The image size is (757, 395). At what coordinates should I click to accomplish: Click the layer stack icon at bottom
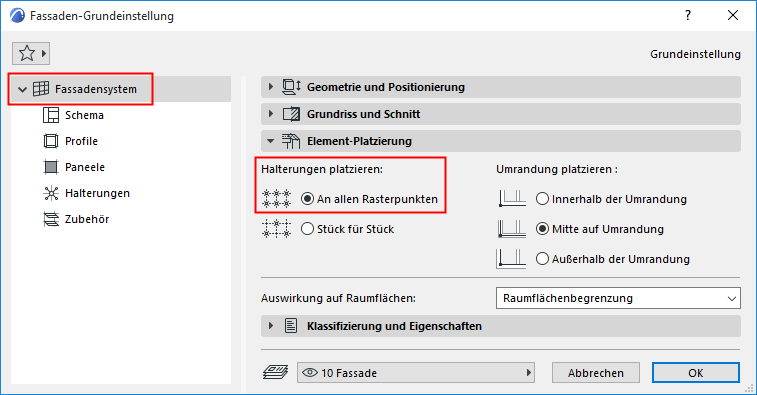click(276, 372)
